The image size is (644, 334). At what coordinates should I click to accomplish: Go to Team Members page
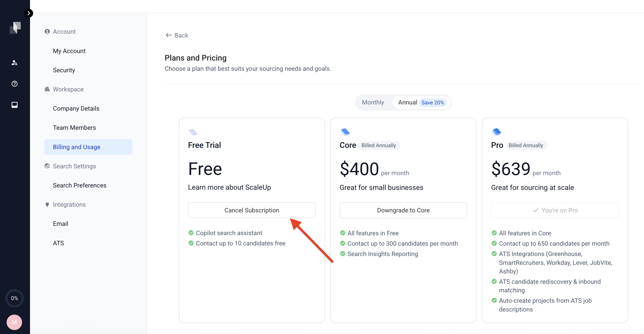tap(74, 128)
